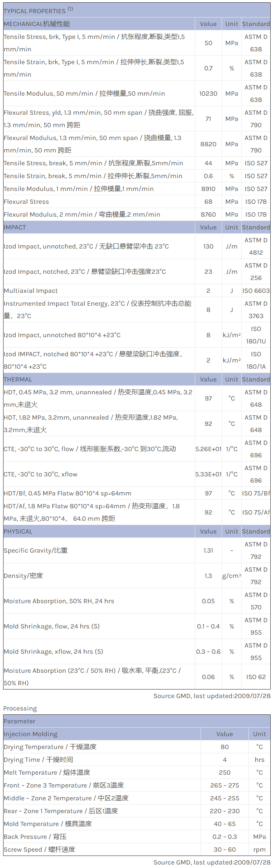Select the Injection Molding row header

click(30, 734)
